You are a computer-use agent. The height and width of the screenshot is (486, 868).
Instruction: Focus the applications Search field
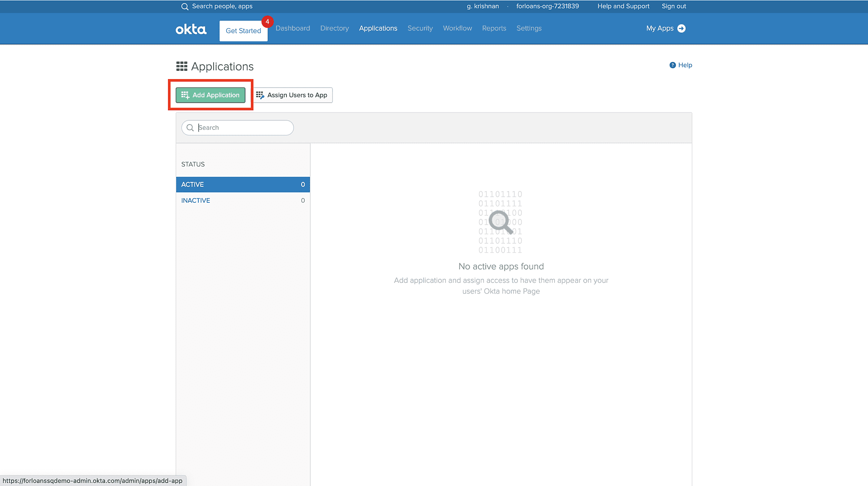coord(243,128)
